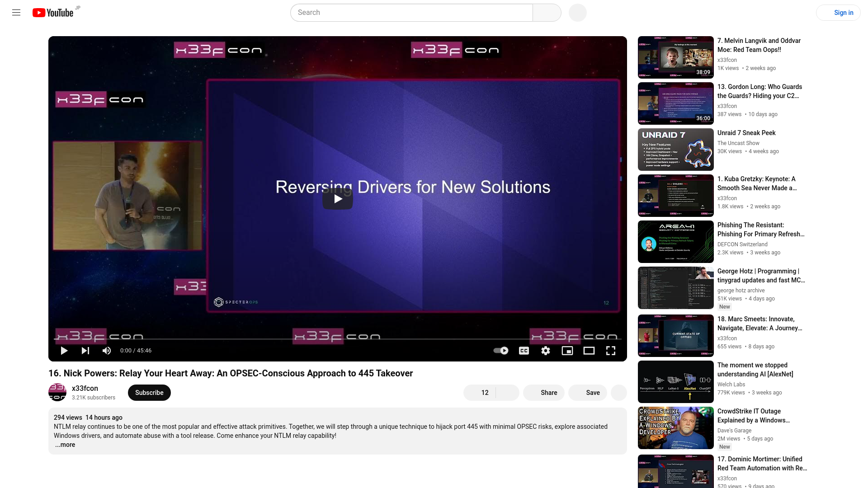
Task: Open player settings gear
Action: [x=546, y=351]
